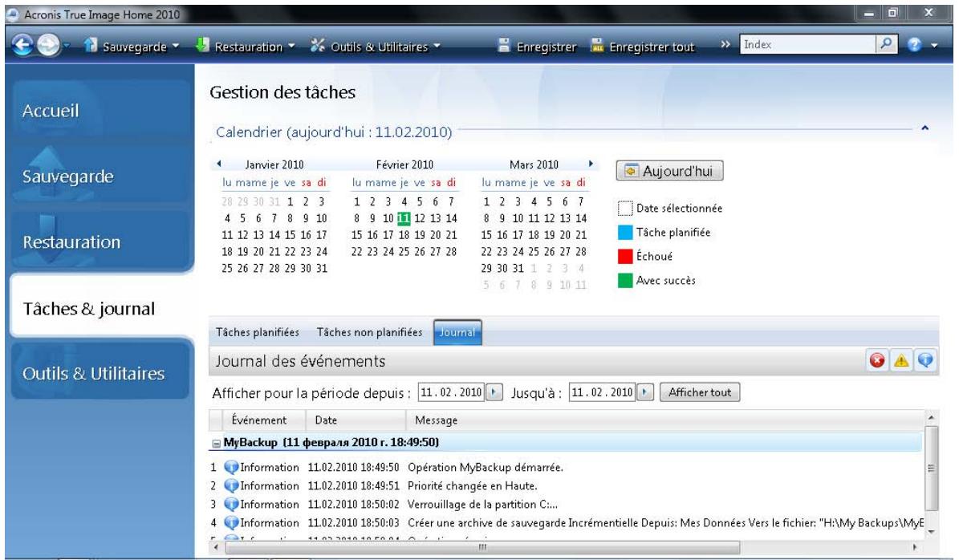This screenshot has width=959, height=560.
Task: Toggle the blue information filter icon
Action: (925, 361)
